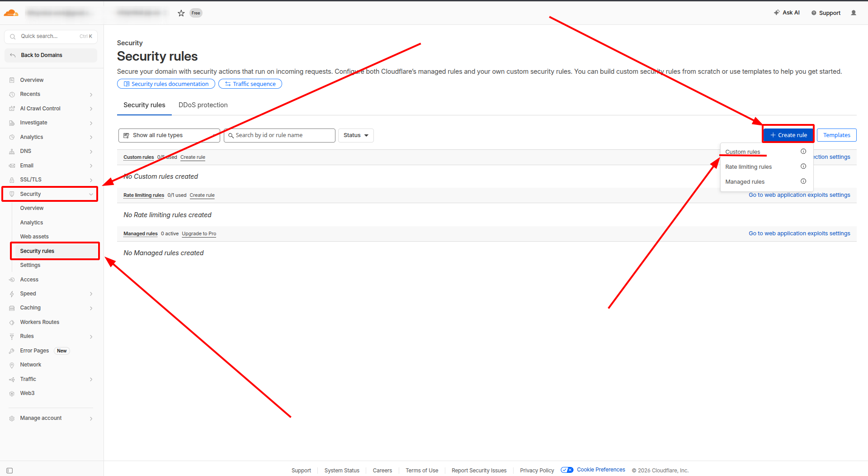The height and width of the screenshot is (476, 868).
Task: Expand the Analytics sidebar chevron
Action: (91, 137)
